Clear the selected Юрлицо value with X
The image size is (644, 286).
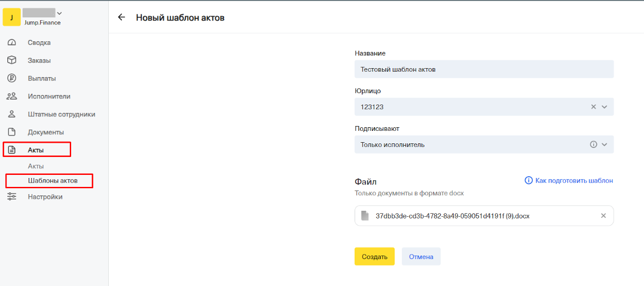coord(593,107)
